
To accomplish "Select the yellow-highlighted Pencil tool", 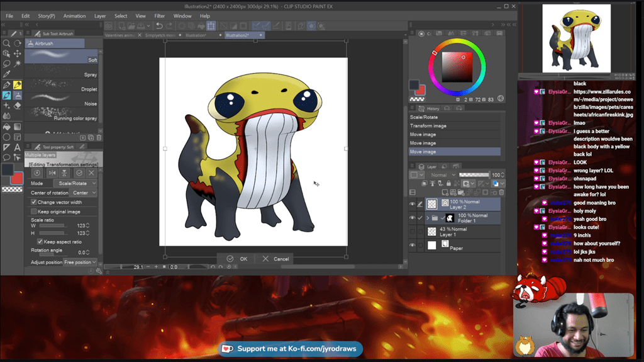I will pyautogui.click(x=17, y=85).
